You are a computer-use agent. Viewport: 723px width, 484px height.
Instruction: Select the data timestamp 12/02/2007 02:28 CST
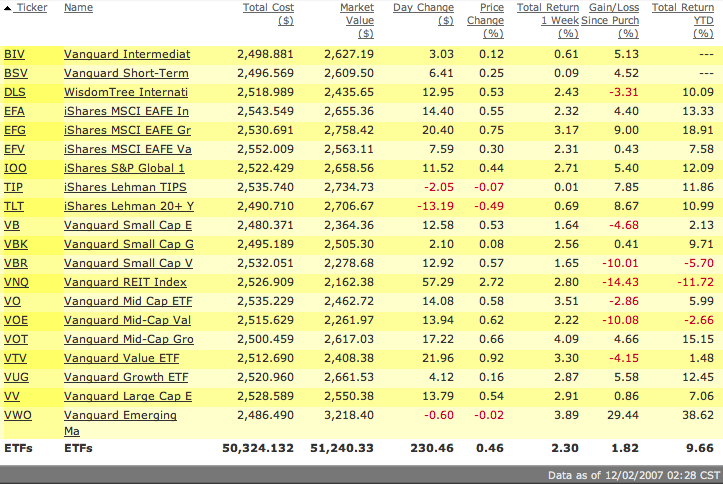coord(662,475)
